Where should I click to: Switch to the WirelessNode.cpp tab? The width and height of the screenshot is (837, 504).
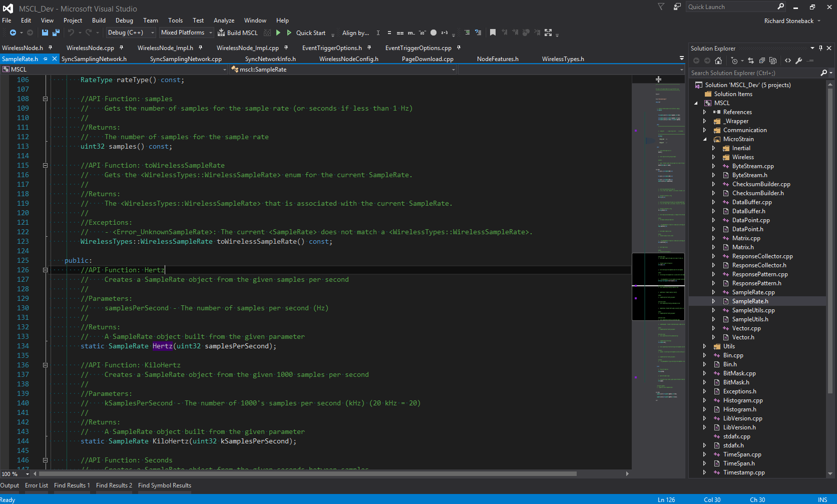pos(90,48)
